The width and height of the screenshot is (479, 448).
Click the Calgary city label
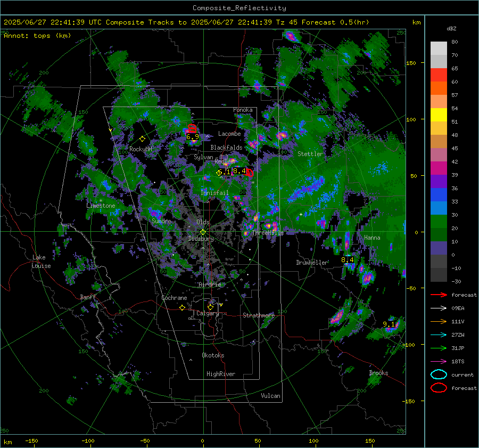208,313
